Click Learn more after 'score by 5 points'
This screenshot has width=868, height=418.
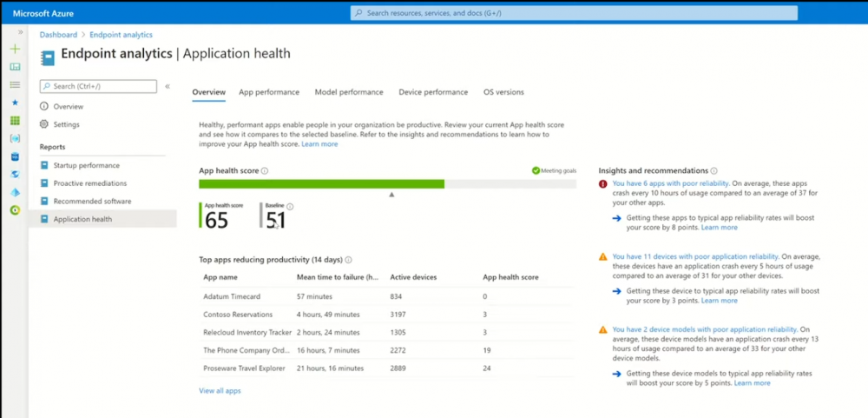point(752,383)
